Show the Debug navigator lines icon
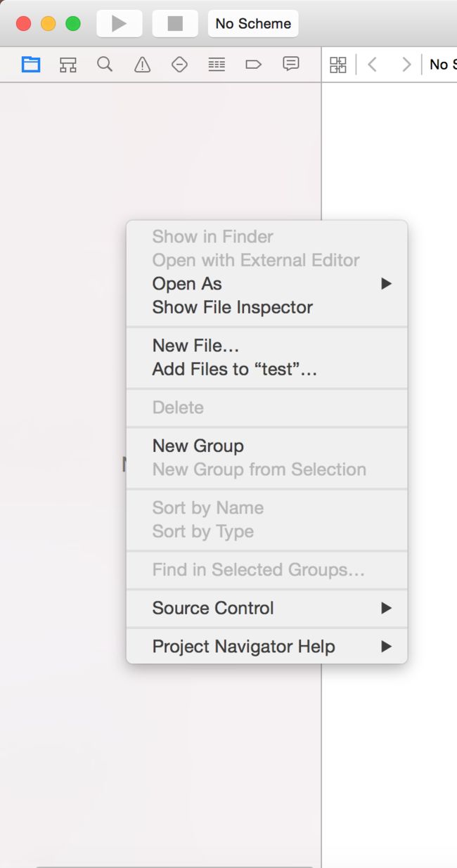Image resolution: width=457 pixels, height=868 pixels. click(x=217, y=65)
